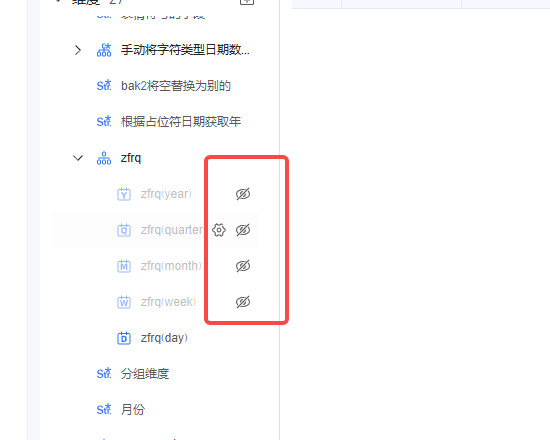550x440 pixels.
Task: Click the quarter calendar icon beside zfrq(quarter)
Action: coord(124,230)
